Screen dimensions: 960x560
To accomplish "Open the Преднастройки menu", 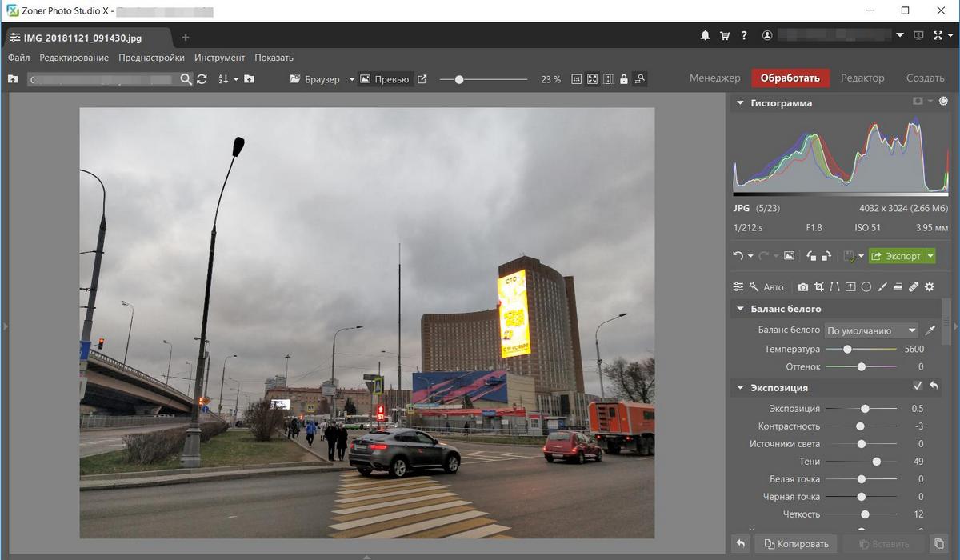I will (150, 57).
